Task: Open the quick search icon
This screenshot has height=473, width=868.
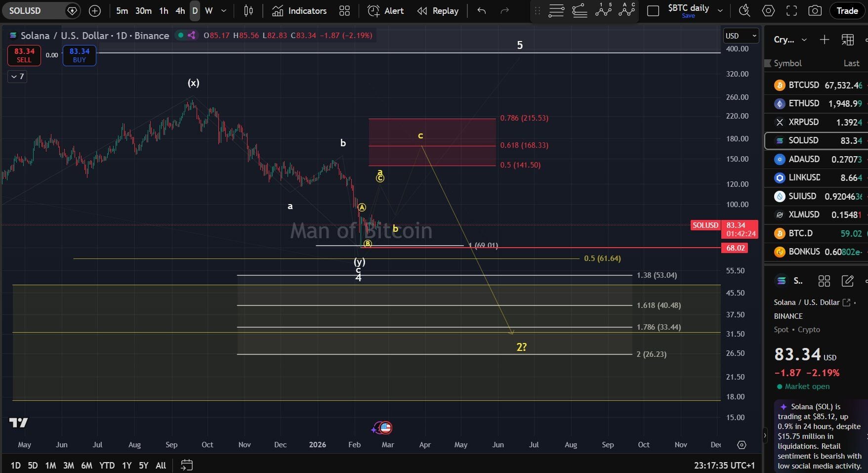Action: tap(744, 10)
